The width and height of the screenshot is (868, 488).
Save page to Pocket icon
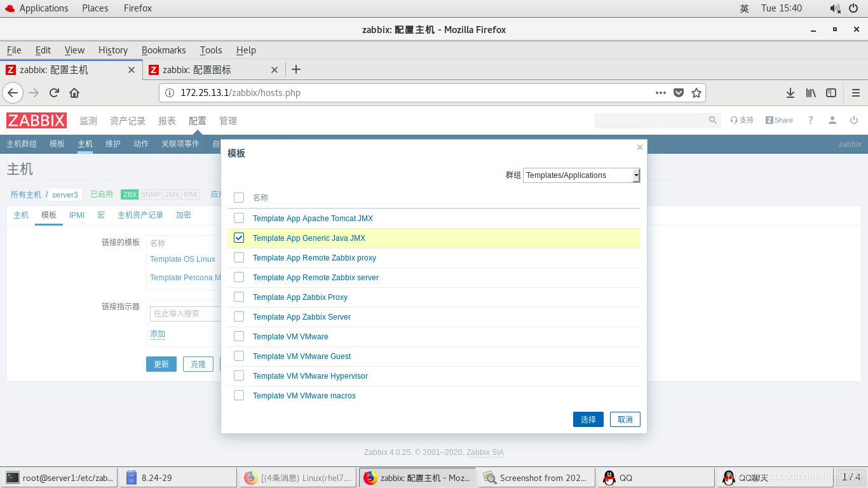pyautogui.click(x=679, y=93)
